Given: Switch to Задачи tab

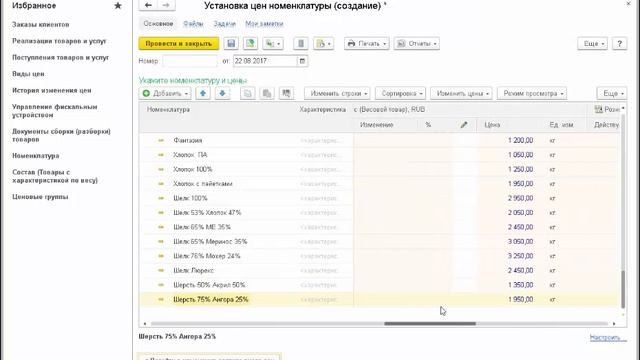Looking at the screenshot, I should (224, 24).
